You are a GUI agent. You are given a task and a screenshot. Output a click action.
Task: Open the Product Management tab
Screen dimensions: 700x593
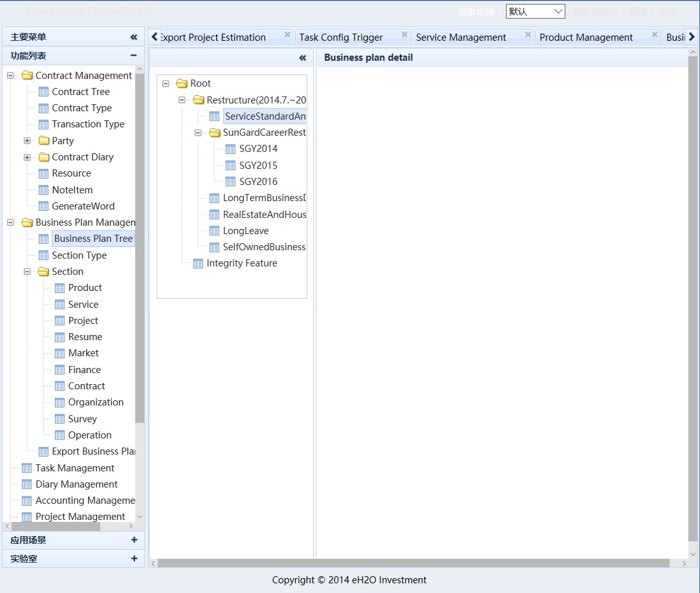(x=585, y=38)
